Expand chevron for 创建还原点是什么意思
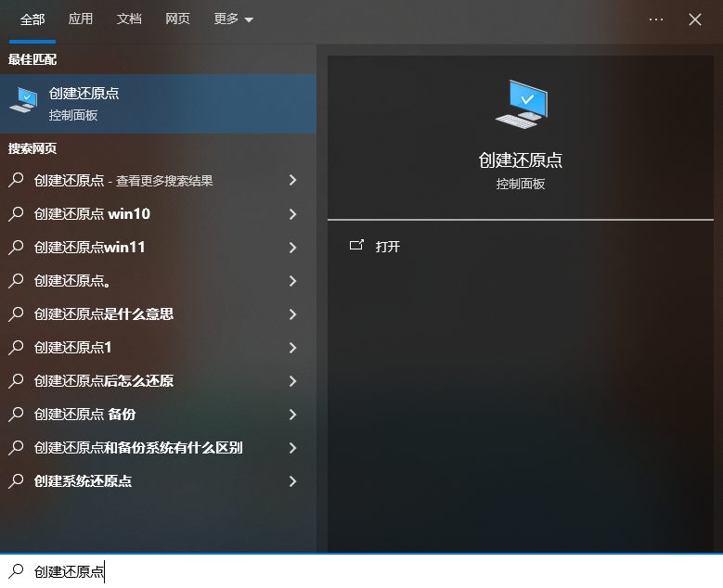This screenshot has width=723, height=588. click(x=292, y=314)
